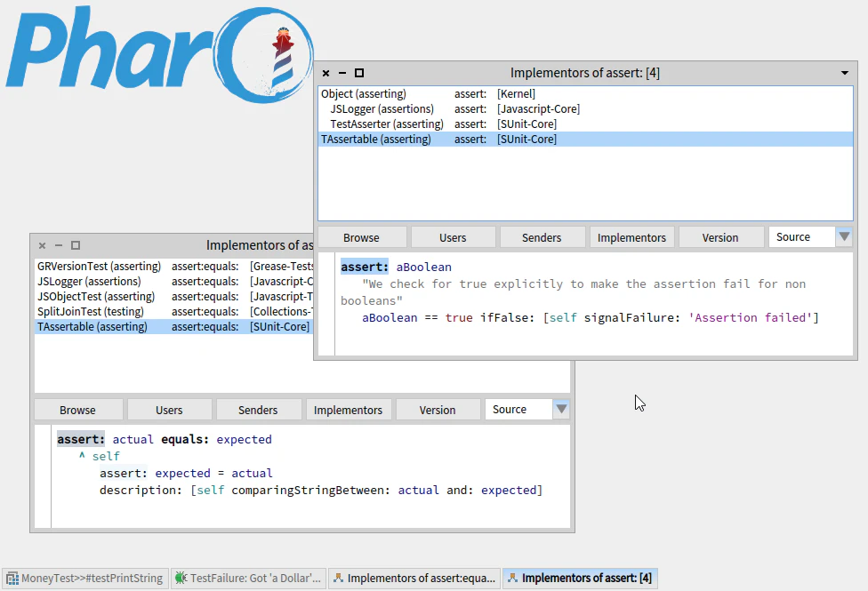Show Version in the Implementors of assert: window

(720, 237)
